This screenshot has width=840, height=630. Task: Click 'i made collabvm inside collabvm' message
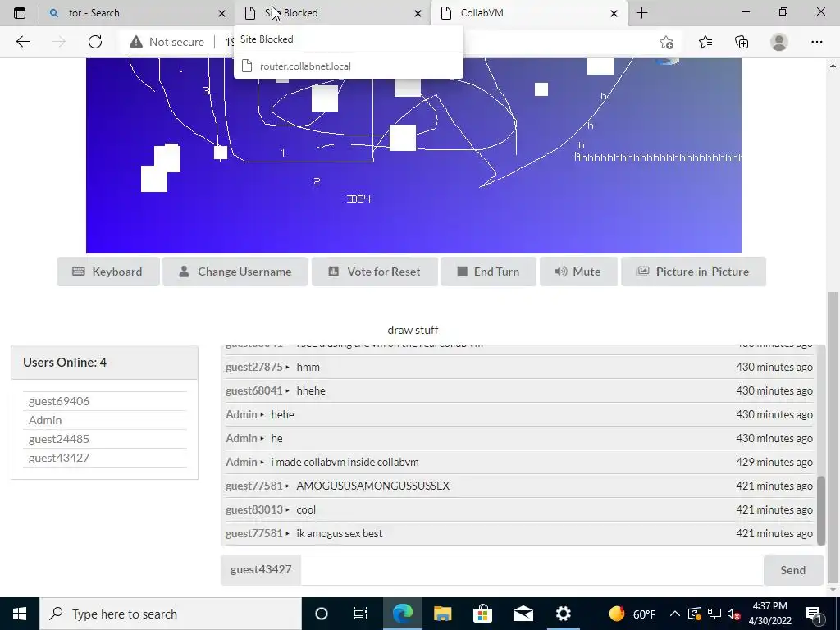345,462
